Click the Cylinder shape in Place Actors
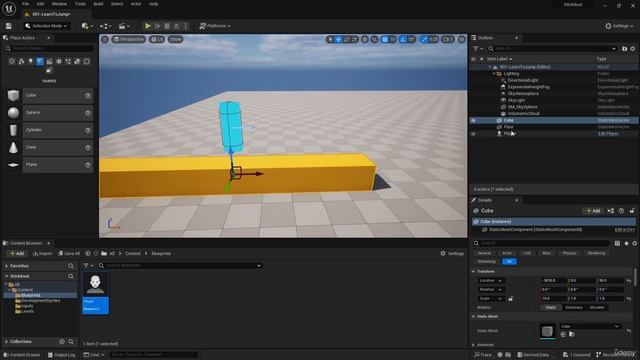Viewport: 640px width, 360px height. pos(49,130)
